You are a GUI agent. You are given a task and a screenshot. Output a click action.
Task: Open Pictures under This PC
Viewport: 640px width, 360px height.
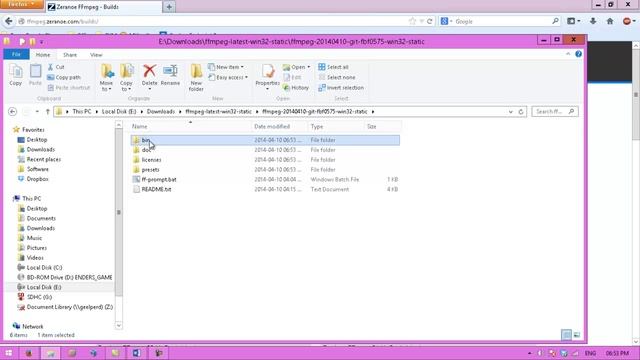point(32,248)
